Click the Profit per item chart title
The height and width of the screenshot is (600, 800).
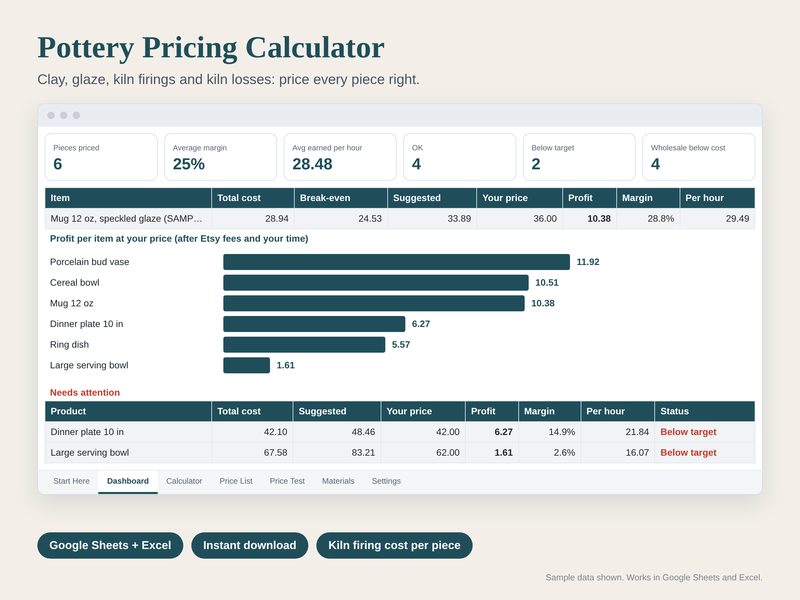(x=179, y=239)
